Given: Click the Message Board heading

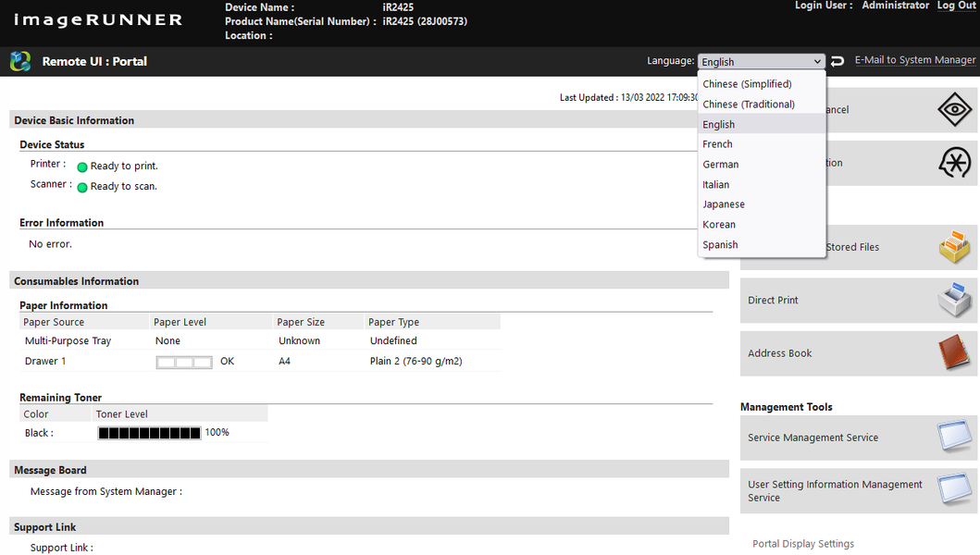Looking at the screenshot, I should (x=51, y=470).
